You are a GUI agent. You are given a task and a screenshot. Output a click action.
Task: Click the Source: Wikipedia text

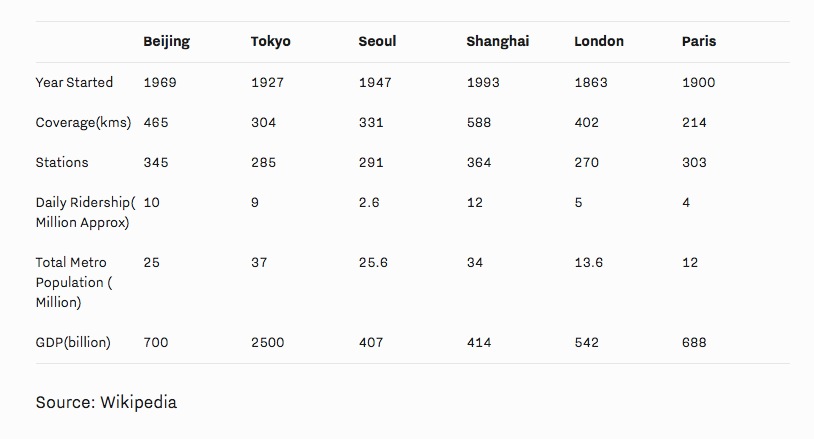click(x=106, y=402)
